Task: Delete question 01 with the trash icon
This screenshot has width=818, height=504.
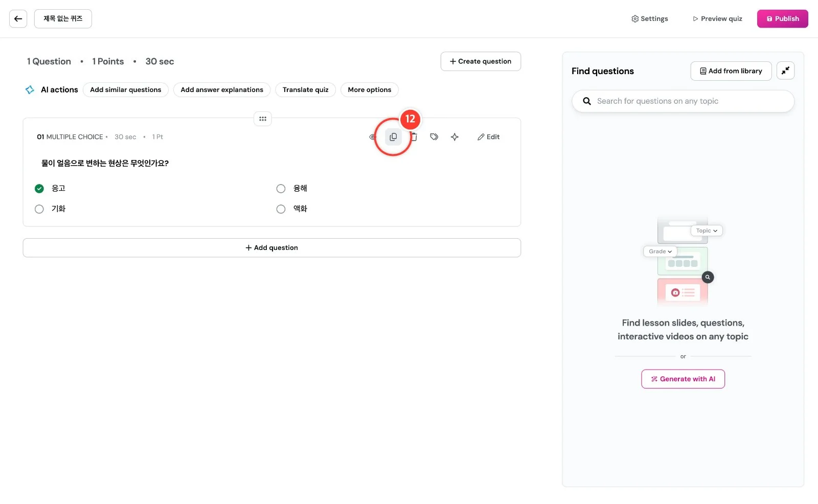Action: (x=414, y=137)
